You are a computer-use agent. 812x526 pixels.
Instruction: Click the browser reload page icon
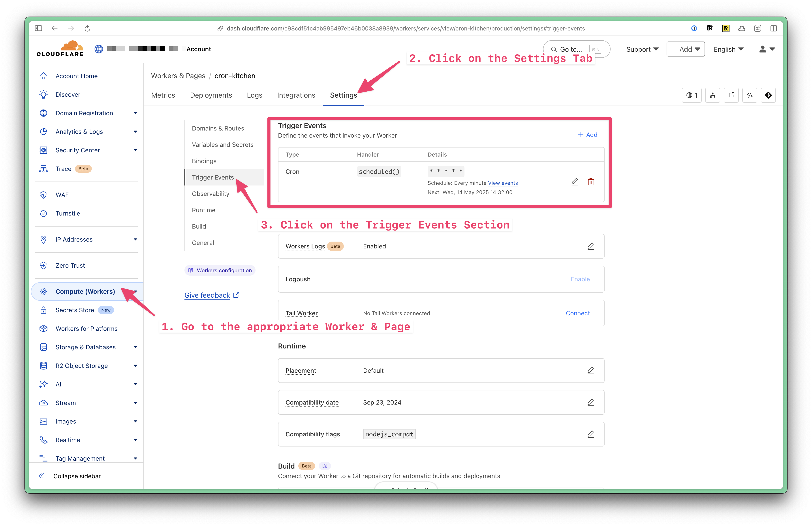pos(87,28)
